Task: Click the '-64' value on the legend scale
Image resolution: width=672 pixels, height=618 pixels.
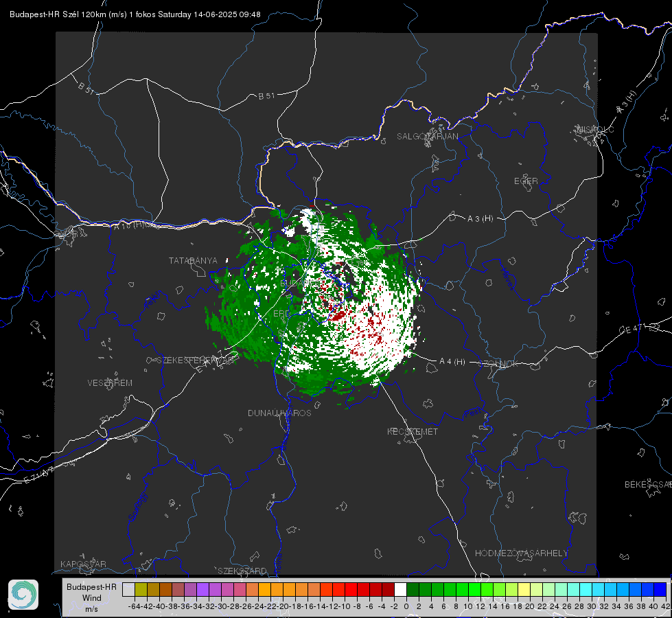Action: pyautogui.click(x=135, y=606)
